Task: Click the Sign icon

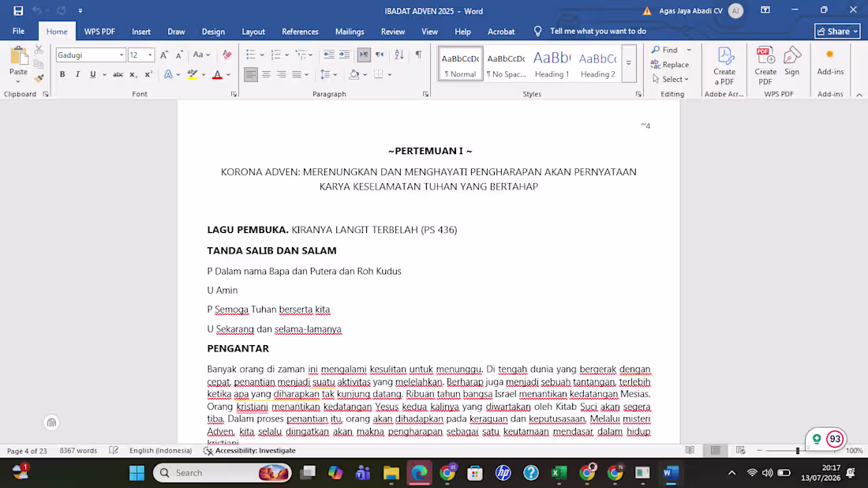Action: [792, 62]
